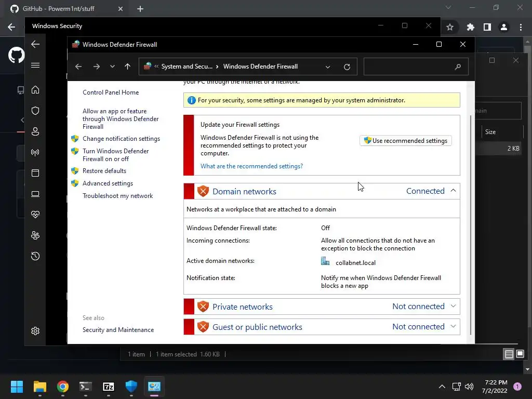Close the GitHub Chrome tab
This screenshot has height=399, width=532.
coord(121,9)
